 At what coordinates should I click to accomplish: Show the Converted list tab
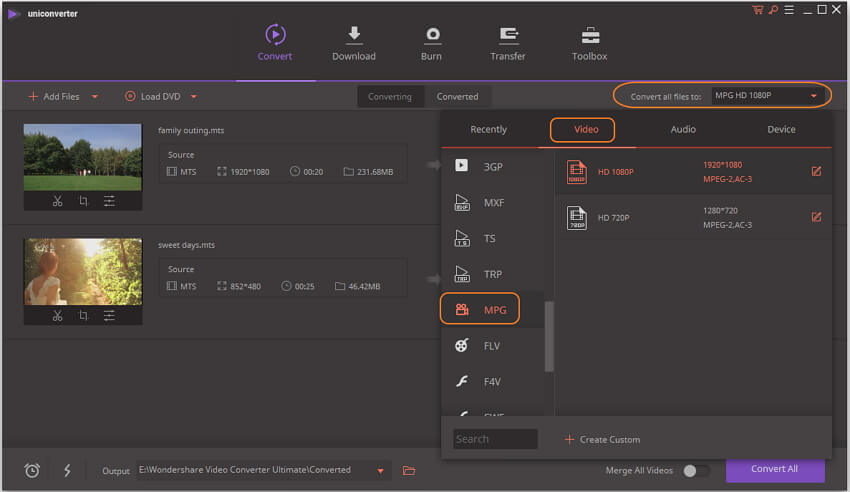click(x=458, y=96)
